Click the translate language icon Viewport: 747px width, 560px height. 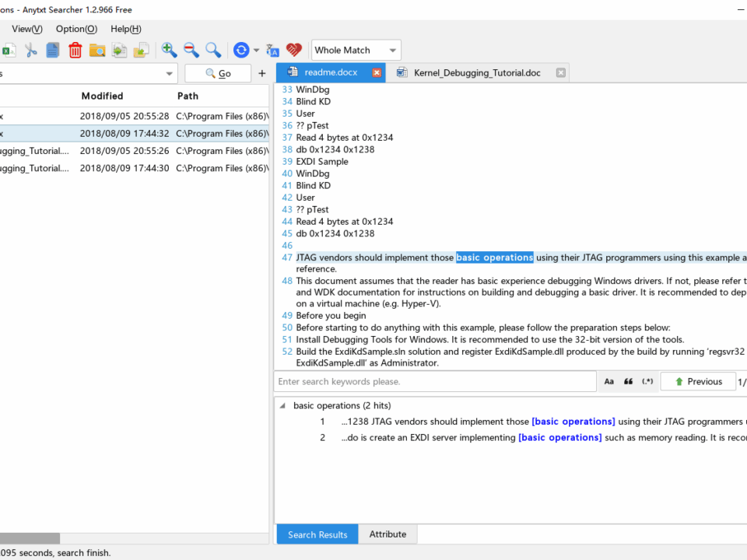pos(272,51)
